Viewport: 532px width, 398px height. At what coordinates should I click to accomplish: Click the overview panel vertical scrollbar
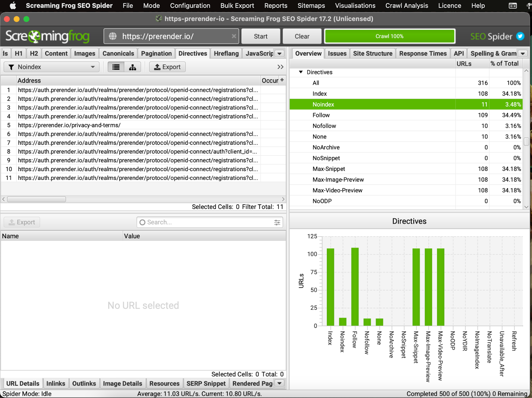pyautogui.click(x=526, y=142)
